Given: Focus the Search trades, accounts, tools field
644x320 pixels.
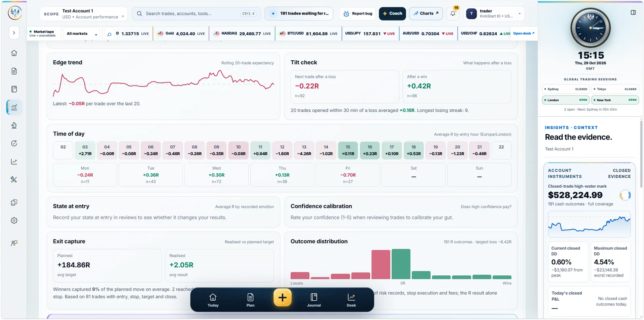Looking at the screenshot, I should pos(196,14).
